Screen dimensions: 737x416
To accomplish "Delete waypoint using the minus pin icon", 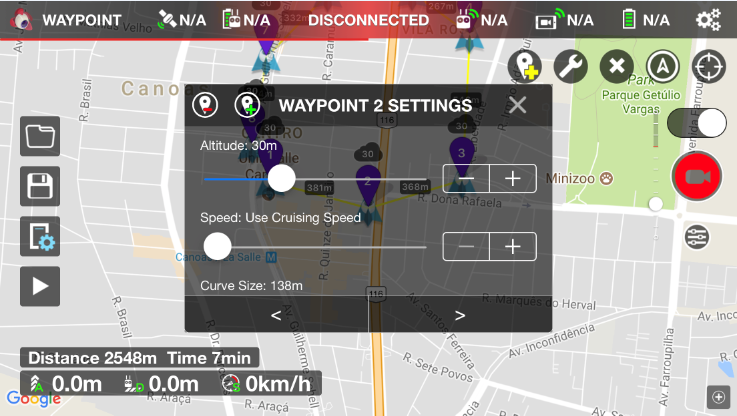I will pos(205,105).
